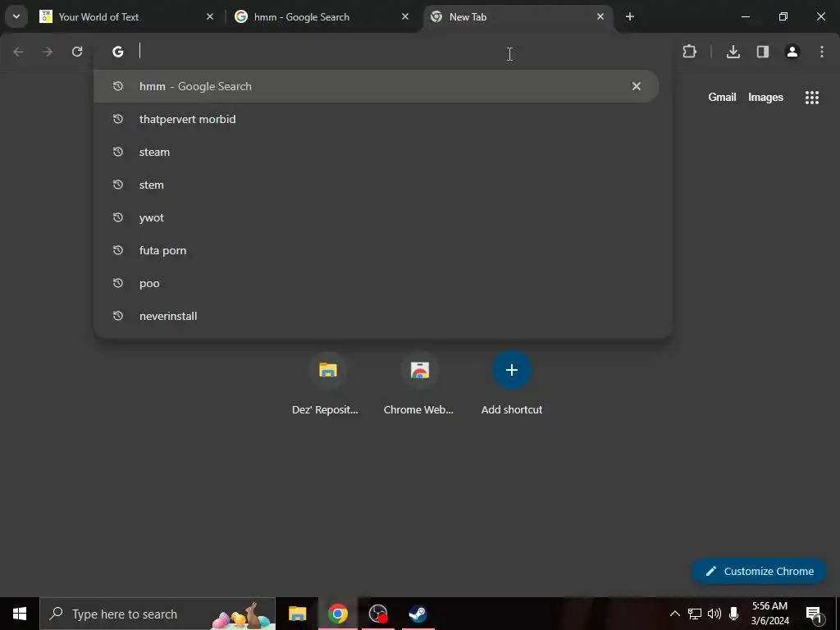This screenshot has width=840, height=630.
Task: Toggle the side panel icon
Action: click(763, 52)
